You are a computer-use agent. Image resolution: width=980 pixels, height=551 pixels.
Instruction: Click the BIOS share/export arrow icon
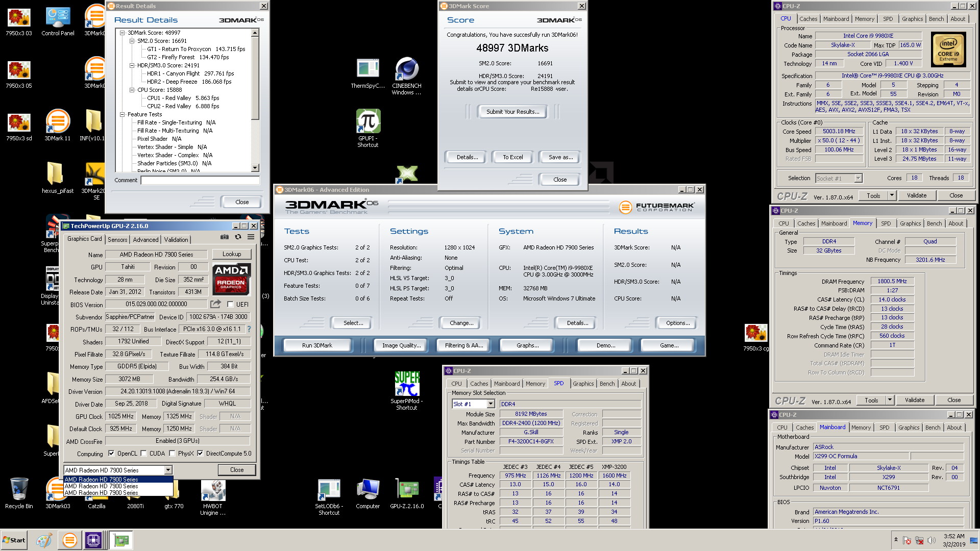(216, 304)
